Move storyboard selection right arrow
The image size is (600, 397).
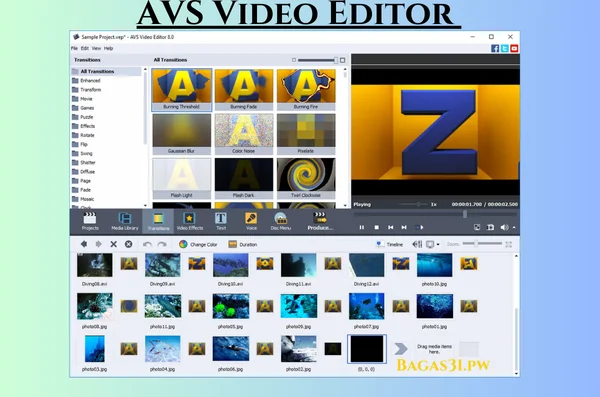pyautogui.click(x=98, y=244)
